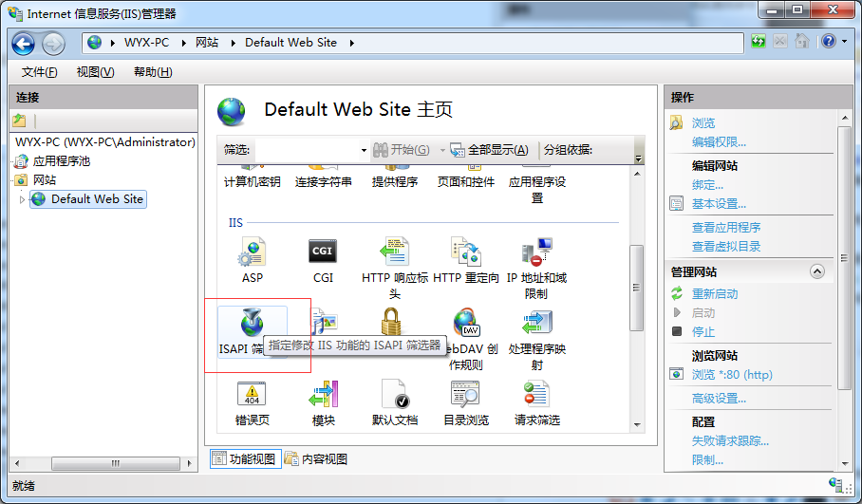Click the 操作 pane vertical scrollbar thumb
This screenshot has width=862, height=504.
pyautogui.click(x=844, y=258)
